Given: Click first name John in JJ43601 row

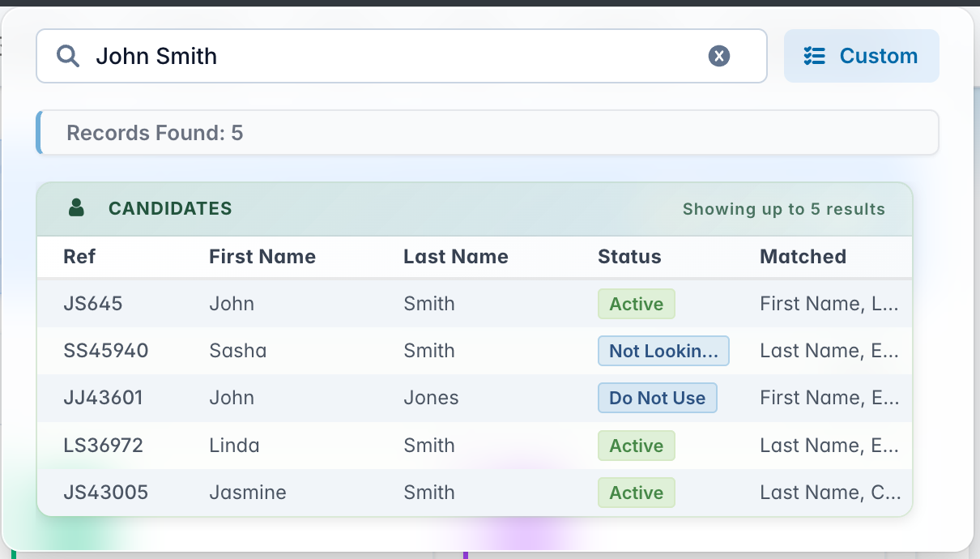Looking at the screenshot, I should (232, 398).
